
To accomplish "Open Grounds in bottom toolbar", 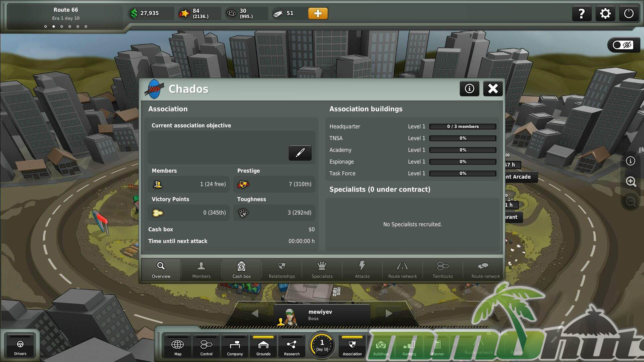I will (x=263, y=347).
